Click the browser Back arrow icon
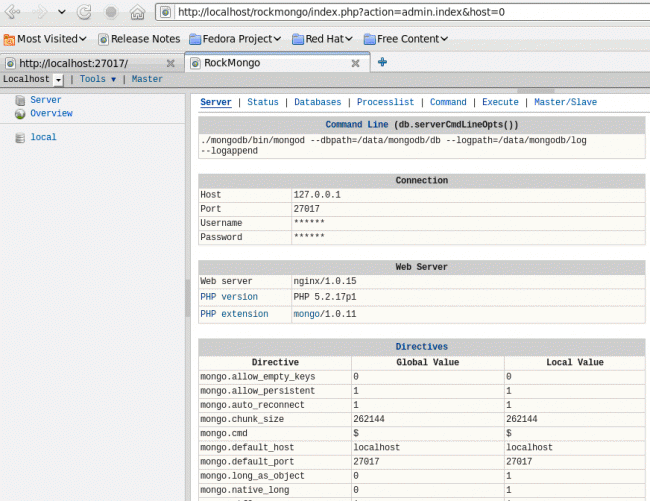Viewport: 650px width, 501px height. [12, 12]
